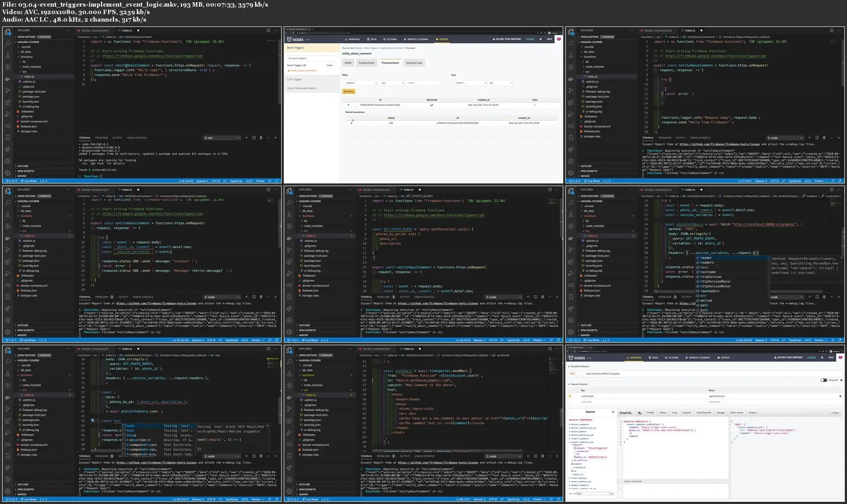Click the heart icon on Hasura Event Triggers page
Viewport: 847px width, 504px height.
click(x=559, y=39)
